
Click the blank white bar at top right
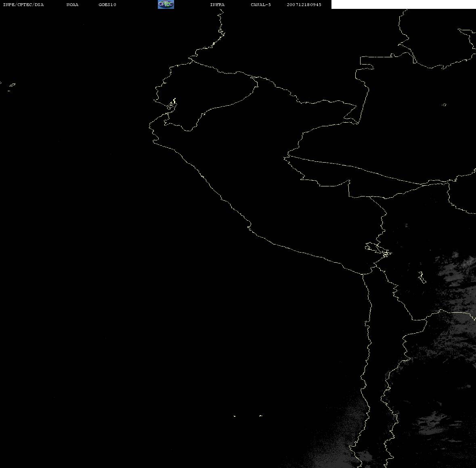coord(403,4)
